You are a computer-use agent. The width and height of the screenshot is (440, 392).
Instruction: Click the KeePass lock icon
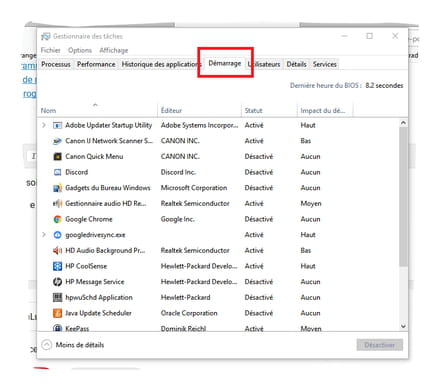57,328
